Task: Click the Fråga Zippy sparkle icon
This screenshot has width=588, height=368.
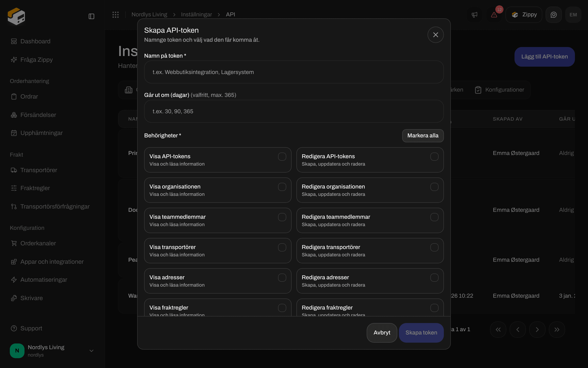Action: tap(14, 60)
